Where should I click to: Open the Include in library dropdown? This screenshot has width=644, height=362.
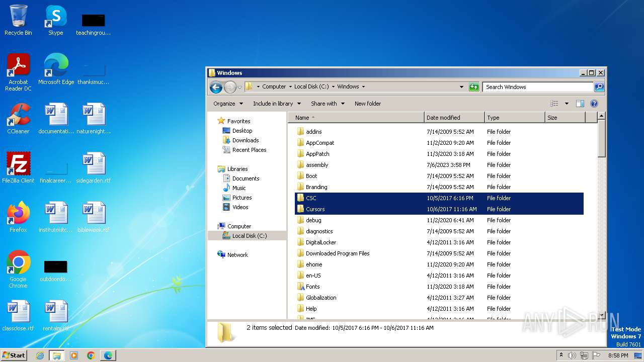click(277, 104)
